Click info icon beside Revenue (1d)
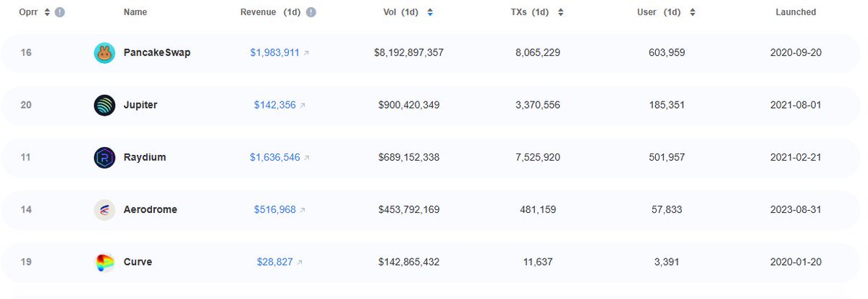 311,12
